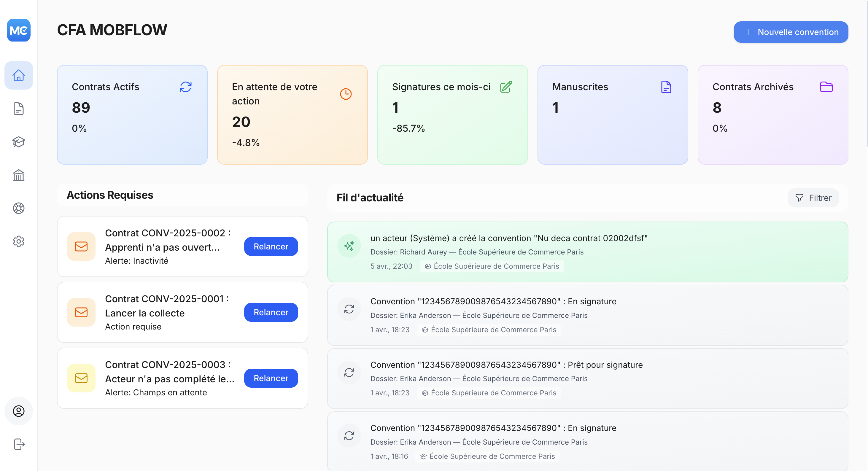Click the logout icon in sidebar
The image size is (868, 471).
point(18,444)
